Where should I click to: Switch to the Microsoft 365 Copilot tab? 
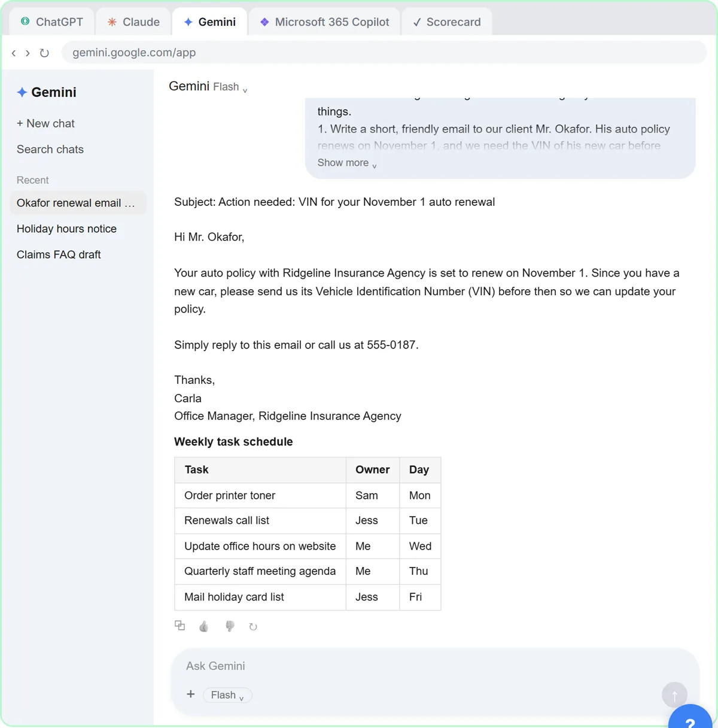click(325, 22)
